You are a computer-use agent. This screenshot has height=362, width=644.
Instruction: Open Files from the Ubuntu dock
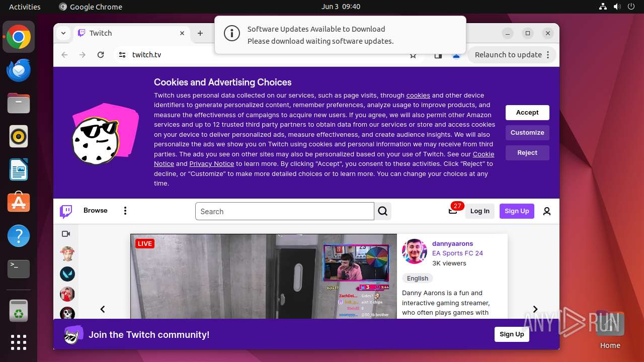pos(19,103)
